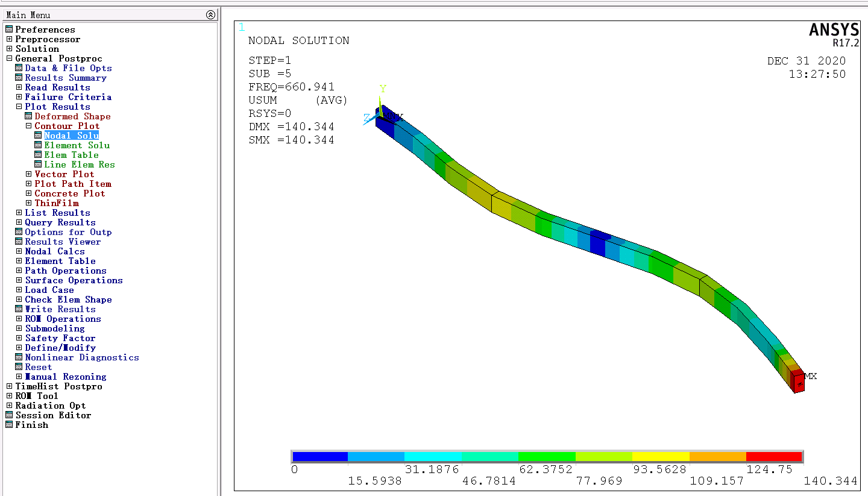Open the Data & File Opts dialog
868x496 pixels.
click(68, 67)
